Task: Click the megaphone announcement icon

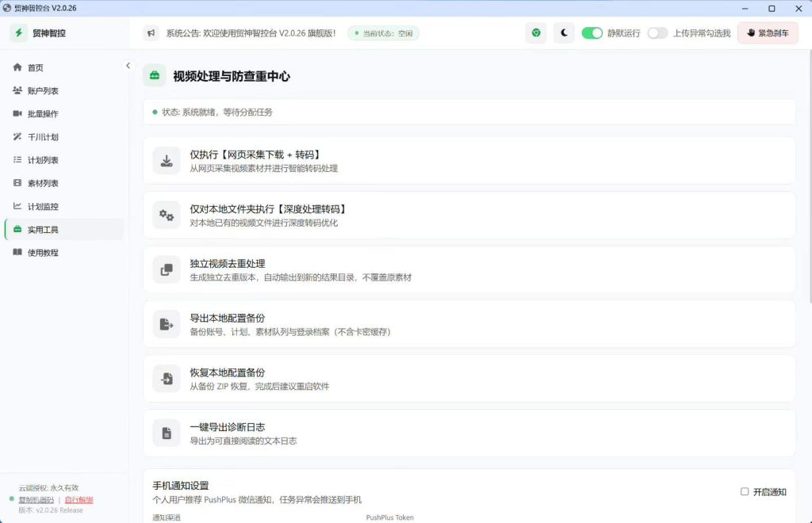Action: pos(151,33)
